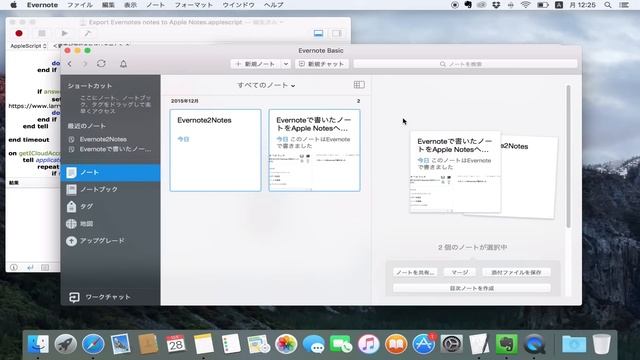
Task: Click the forward navigation arrow in Evernote
Action: click(x=84, y=64)
